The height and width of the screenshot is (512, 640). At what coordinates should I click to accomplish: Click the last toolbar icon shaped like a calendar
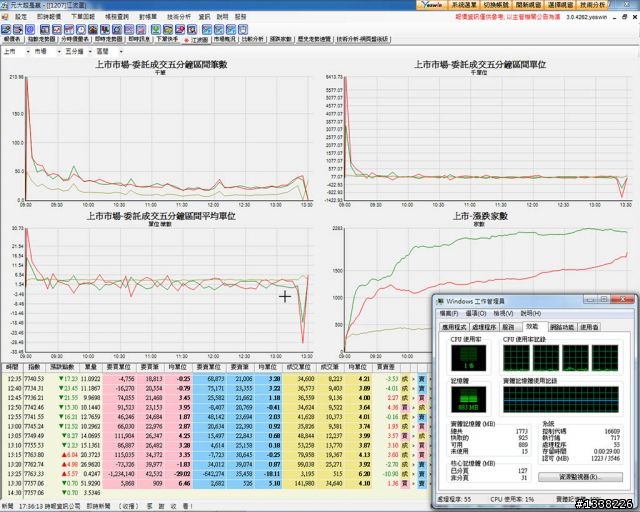(243, 29)
